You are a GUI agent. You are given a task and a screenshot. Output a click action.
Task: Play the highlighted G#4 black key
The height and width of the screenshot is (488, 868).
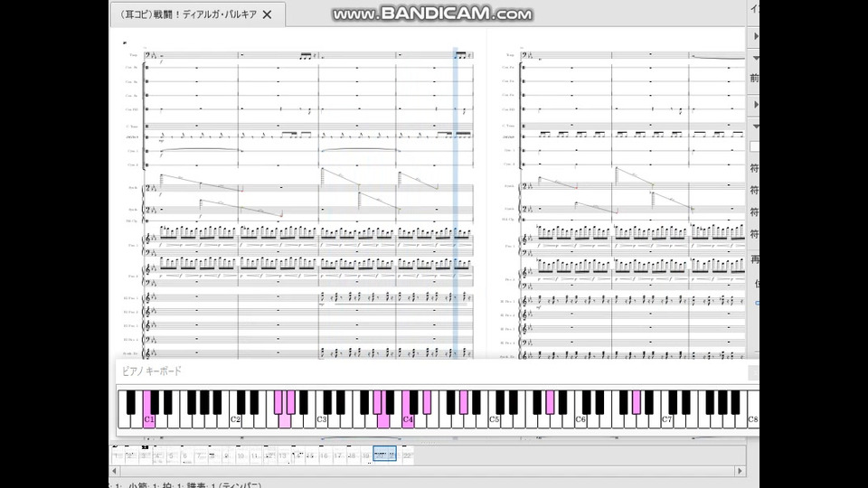pyautogui.click(x=463, y=402)
